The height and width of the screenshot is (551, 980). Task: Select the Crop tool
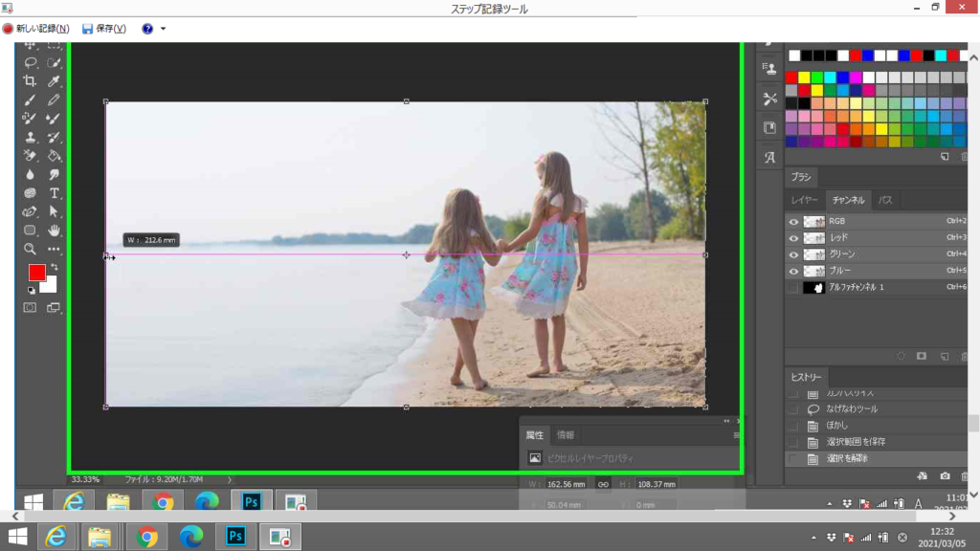click(30, 81)
